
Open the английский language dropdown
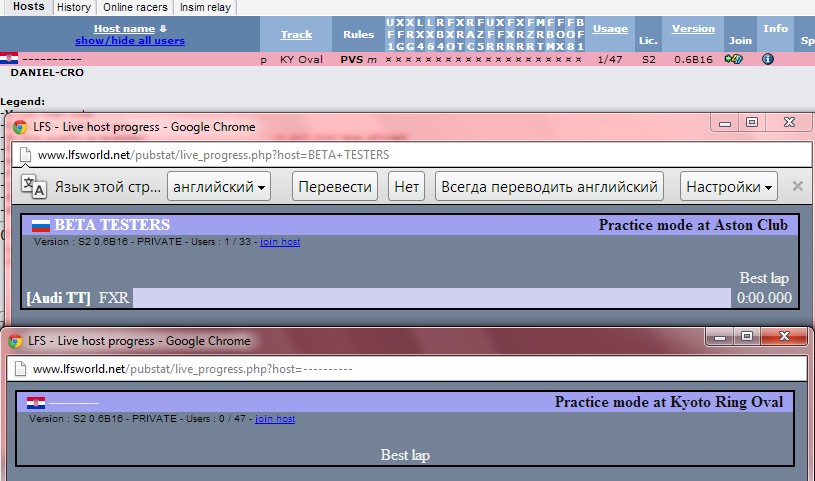point(219,187)
